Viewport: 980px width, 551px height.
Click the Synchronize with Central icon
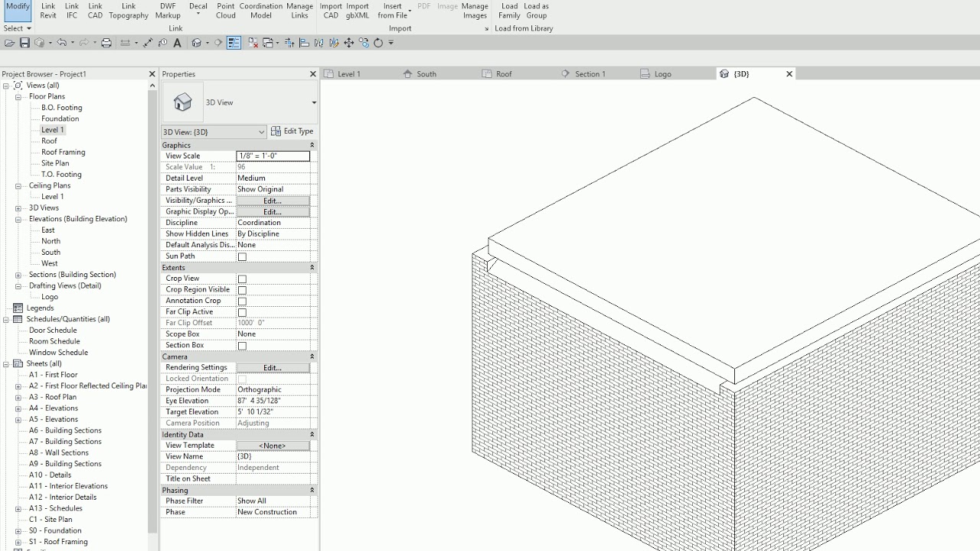[x=40, y=43]
